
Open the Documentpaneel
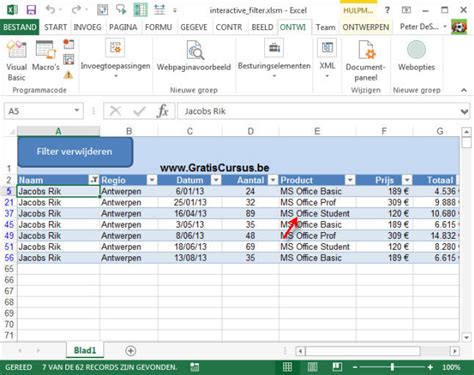pos(366,61)
